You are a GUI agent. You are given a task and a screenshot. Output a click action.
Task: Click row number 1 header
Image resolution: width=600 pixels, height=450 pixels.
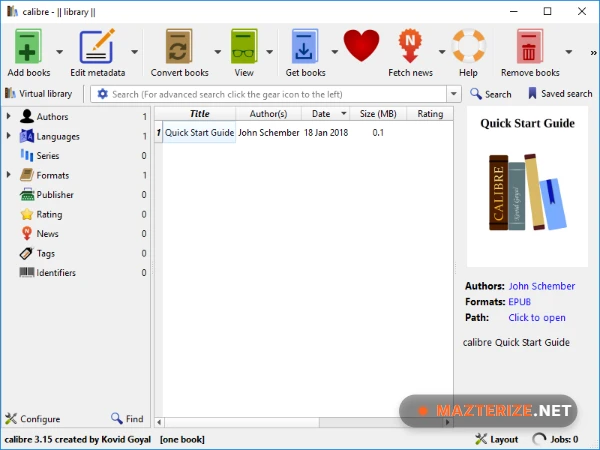click(x=158, y=132)
